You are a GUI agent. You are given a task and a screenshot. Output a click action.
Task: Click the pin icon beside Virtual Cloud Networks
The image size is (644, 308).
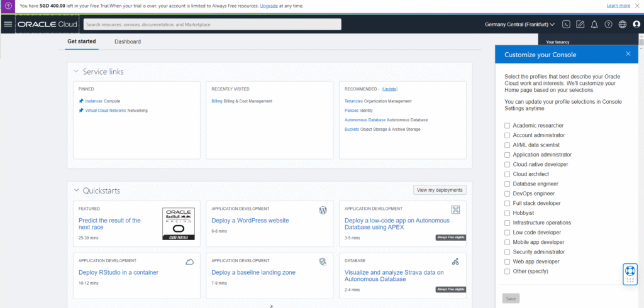pos(81,111)
